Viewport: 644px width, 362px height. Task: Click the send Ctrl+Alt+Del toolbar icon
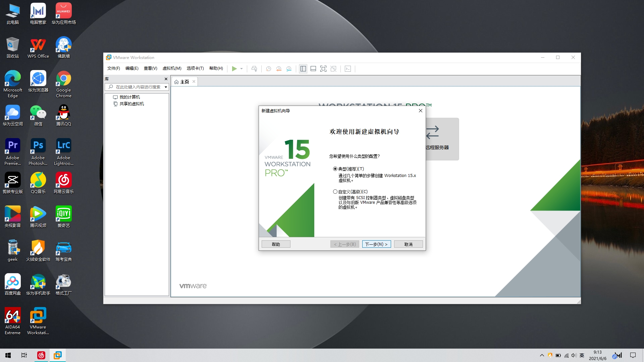click(254, 69)
